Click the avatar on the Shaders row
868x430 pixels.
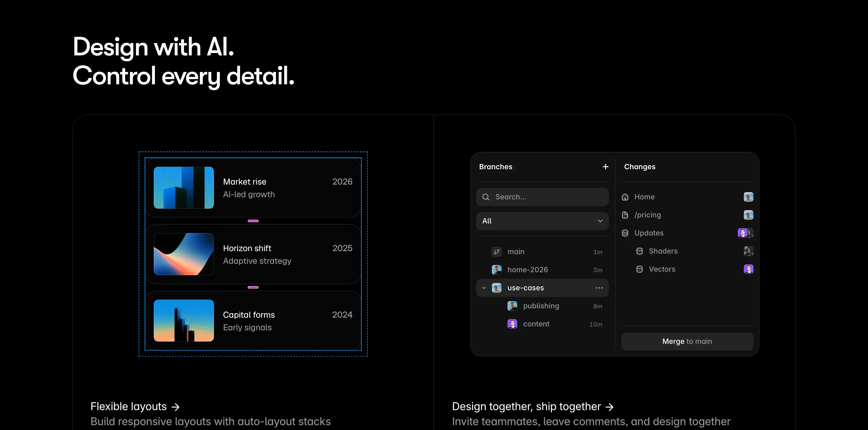pyautogui.click(x=748, y=251)
